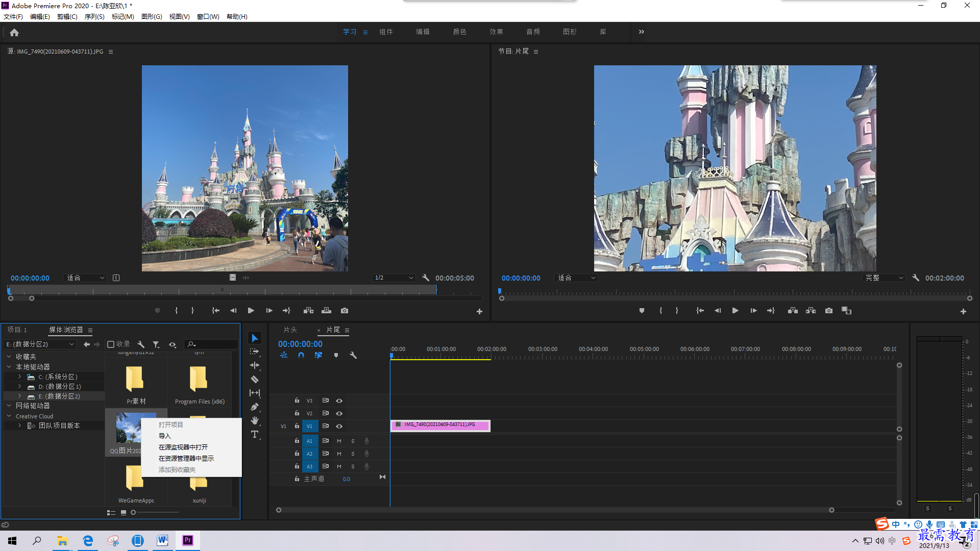Play the source monitor clip

pyautogui.click(x=251, y=311)
